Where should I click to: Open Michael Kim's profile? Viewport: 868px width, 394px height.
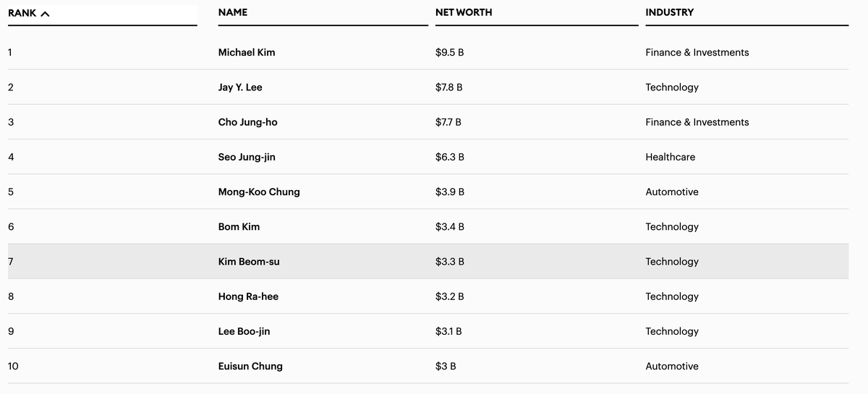[246, 53]
